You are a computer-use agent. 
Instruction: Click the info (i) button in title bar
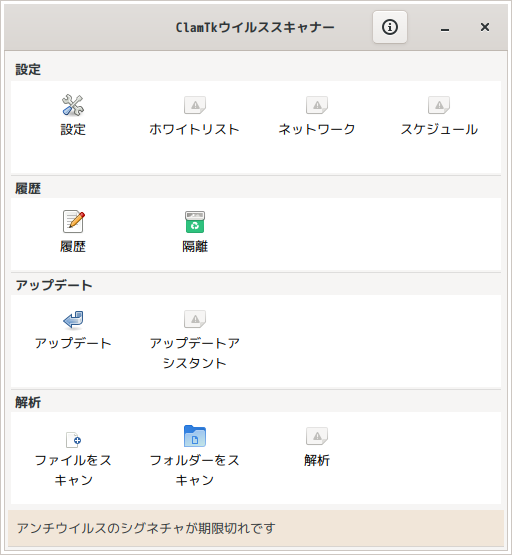pyautogui.click(x=390, y=27)
